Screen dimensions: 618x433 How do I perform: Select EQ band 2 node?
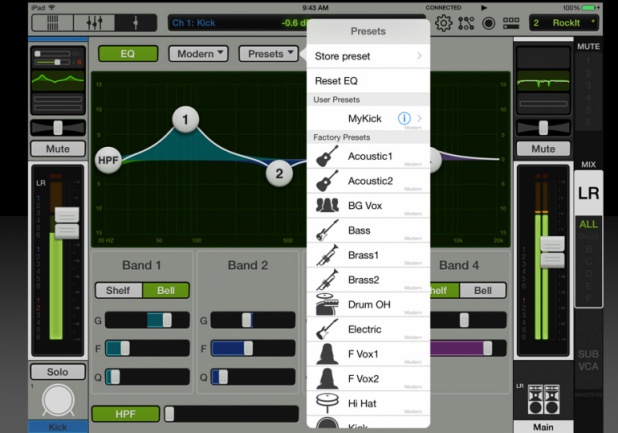click(x=279, y=173)
